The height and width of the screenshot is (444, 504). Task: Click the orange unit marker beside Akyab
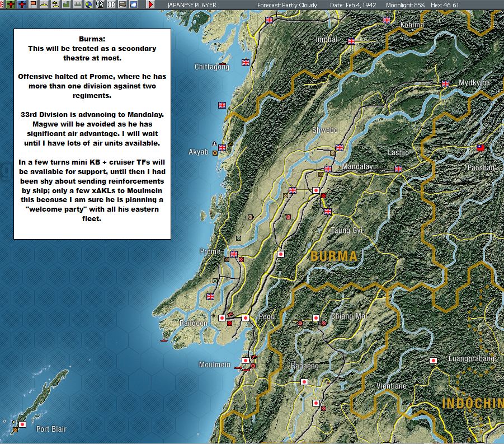click(x=215, y=153)
